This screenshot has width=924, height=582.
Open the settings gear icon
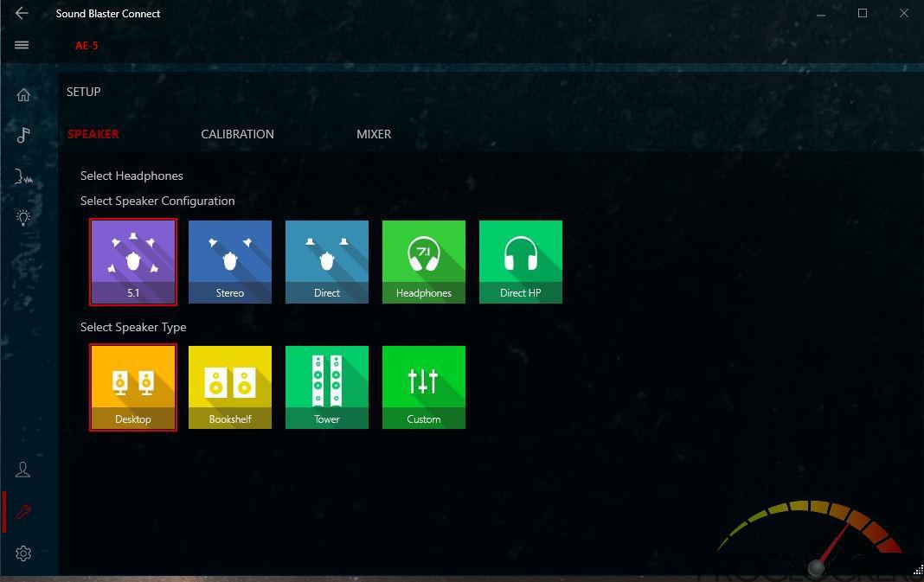pos(23,553)
